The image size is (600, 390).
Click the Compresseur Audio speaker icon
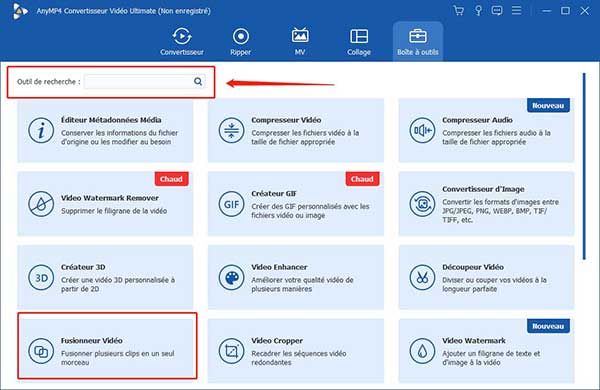422,131
